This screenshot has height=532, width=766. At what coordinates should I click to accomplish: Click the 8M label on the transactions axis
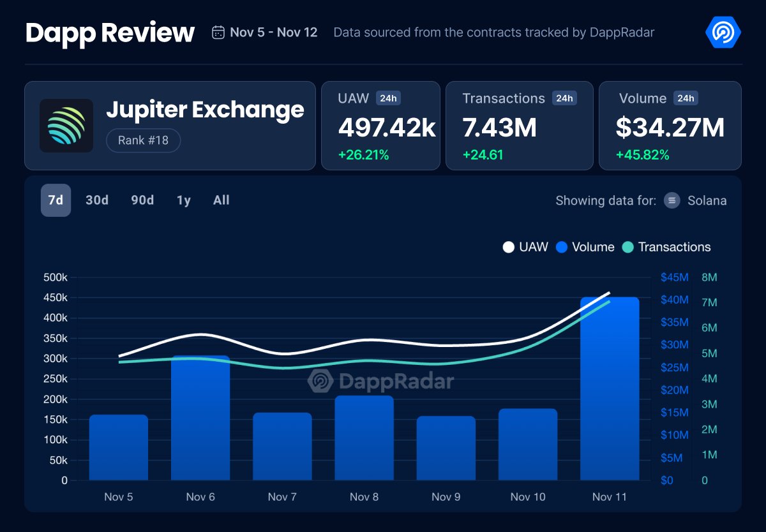(709, 277)
